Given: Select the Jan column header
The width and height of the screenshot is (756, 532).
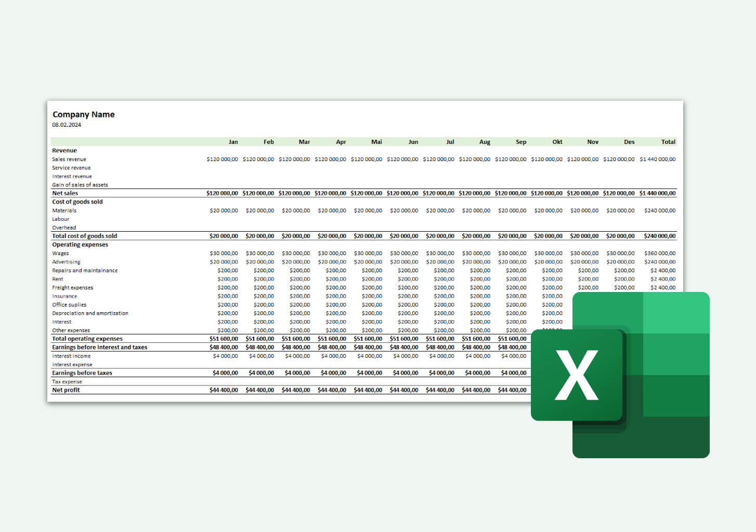Looking at the screenshot, I should pos(232,141).
